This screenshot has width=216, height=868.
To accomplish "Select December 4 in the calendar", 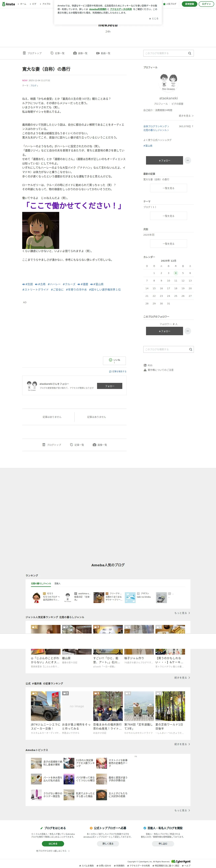I will 176,273.
